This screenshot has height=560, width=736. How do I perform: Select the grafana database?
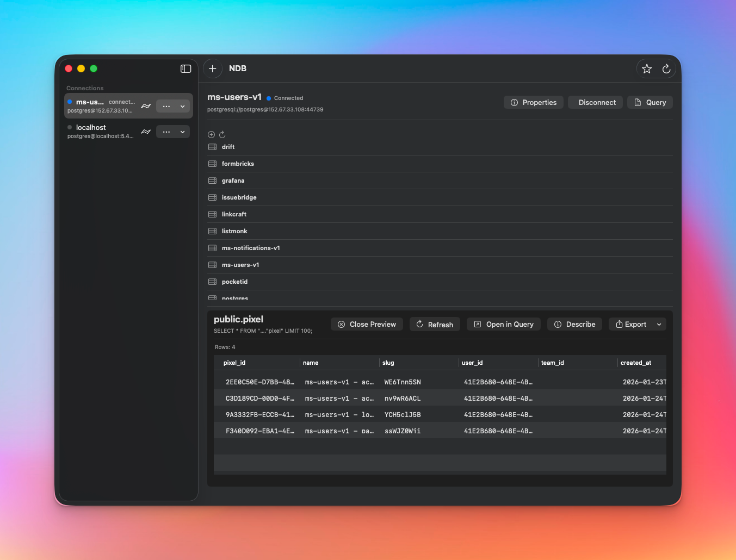(233, 181)
